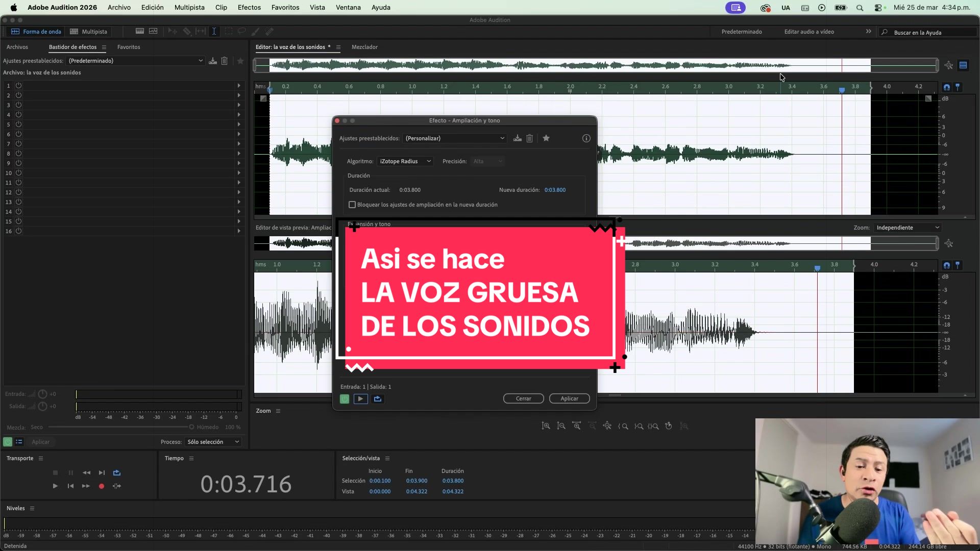Delete Bastidor de efectos preset trash icon
The image size is (980, 551).
[225, 61]
